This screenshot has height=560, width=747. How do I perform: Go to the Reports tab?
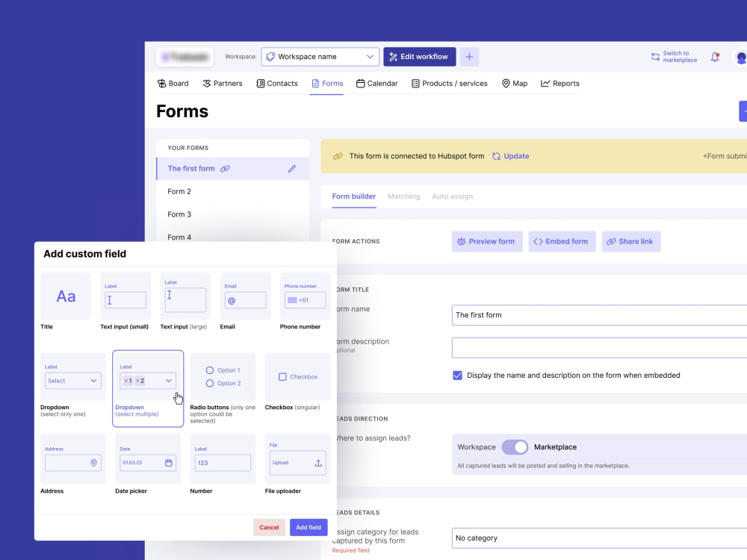click(560, 84)
